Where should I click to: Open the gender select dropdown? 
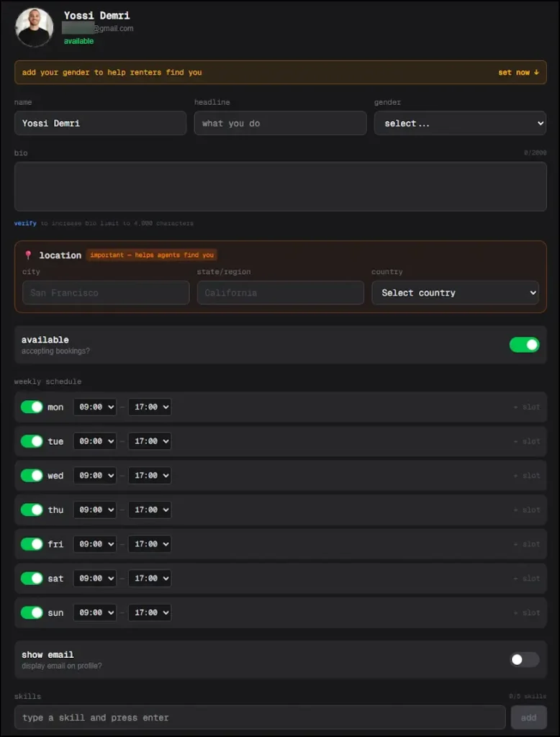coord(460,124)
